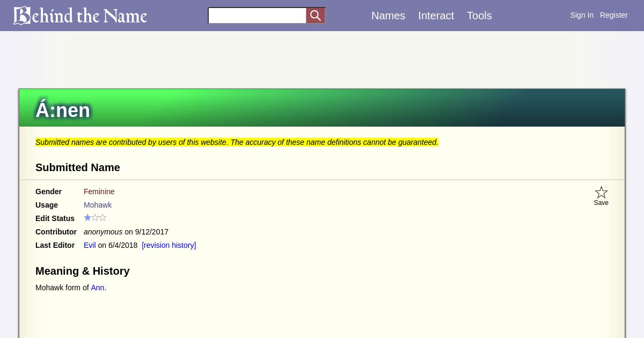Image resolution: width=644 pixels, height=338 pixels.
Task: Click the Last Editor label
Action: [x=55, y=245]
